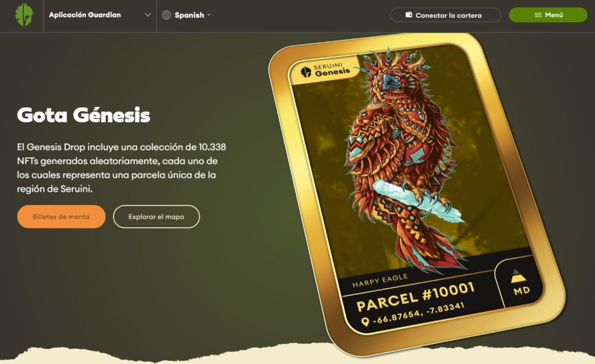This screenshot has height=364, width=595.
Task: Click the PARCEL #10001 title on card
Action: pyautogui.click(x=416, y=296)
